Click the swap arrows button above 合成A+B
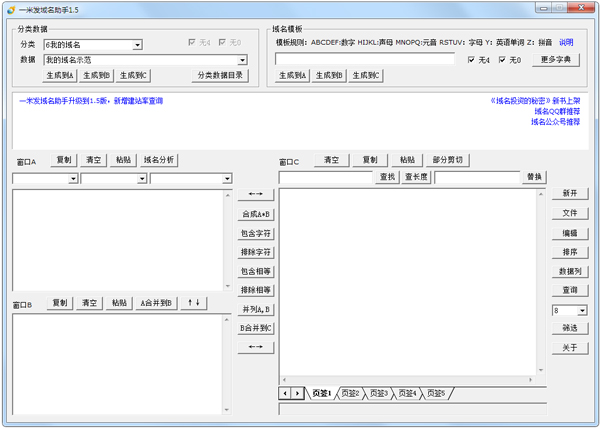Screen dimensions: 600x429 pyautogui.click(x=255, y=194)
